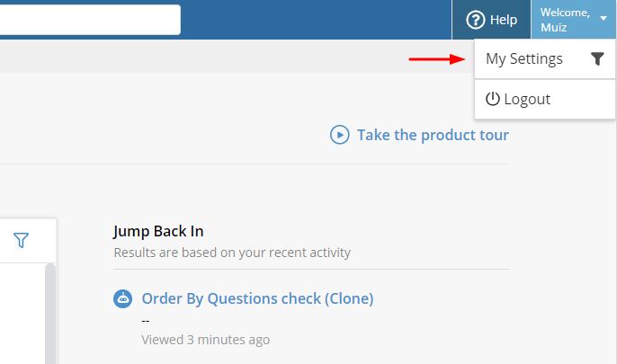617x364 pixels.
Task: Select Logout in the user menu
Action: point(527,99)
